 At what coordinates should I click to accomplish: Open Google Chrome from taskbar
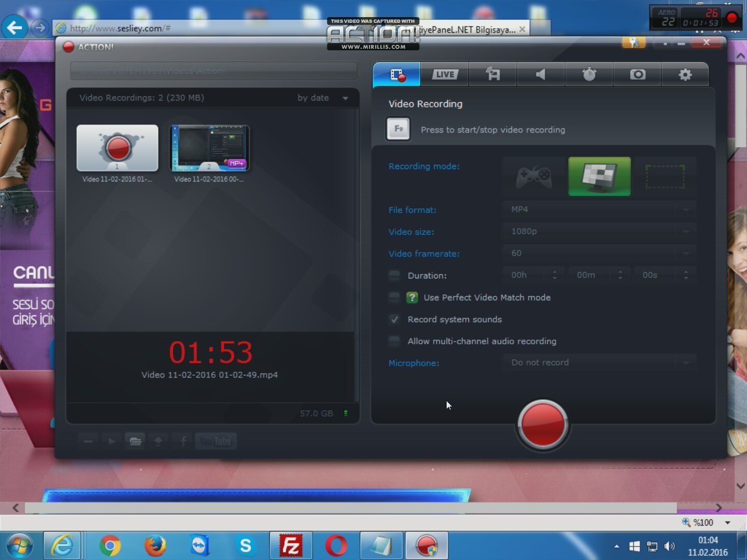[110, 546]
